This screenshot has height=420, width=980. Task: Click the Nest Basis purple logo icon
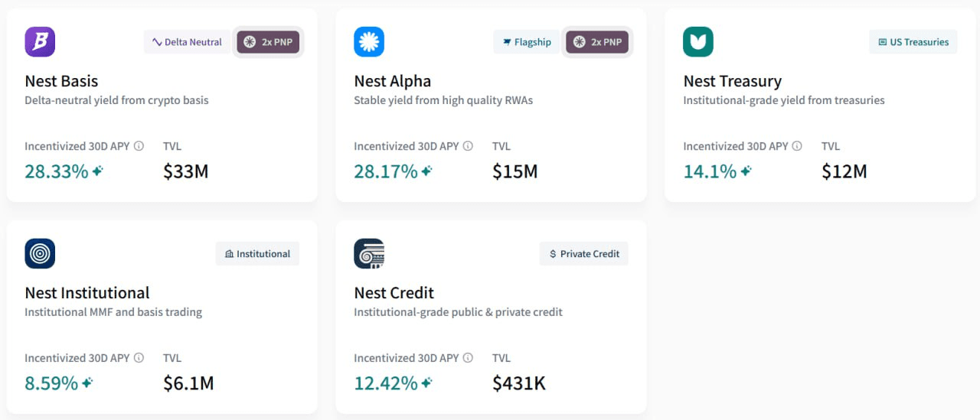point(40,42)
